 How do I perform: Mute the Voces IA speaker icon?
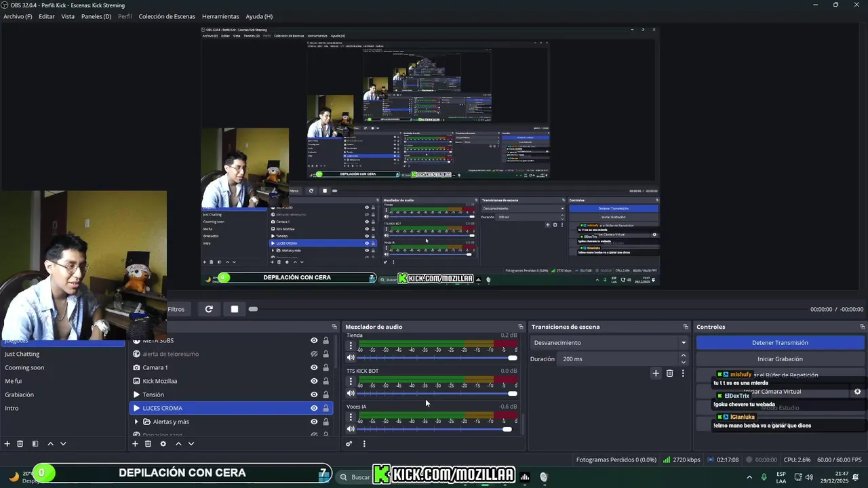click(351, 429)
